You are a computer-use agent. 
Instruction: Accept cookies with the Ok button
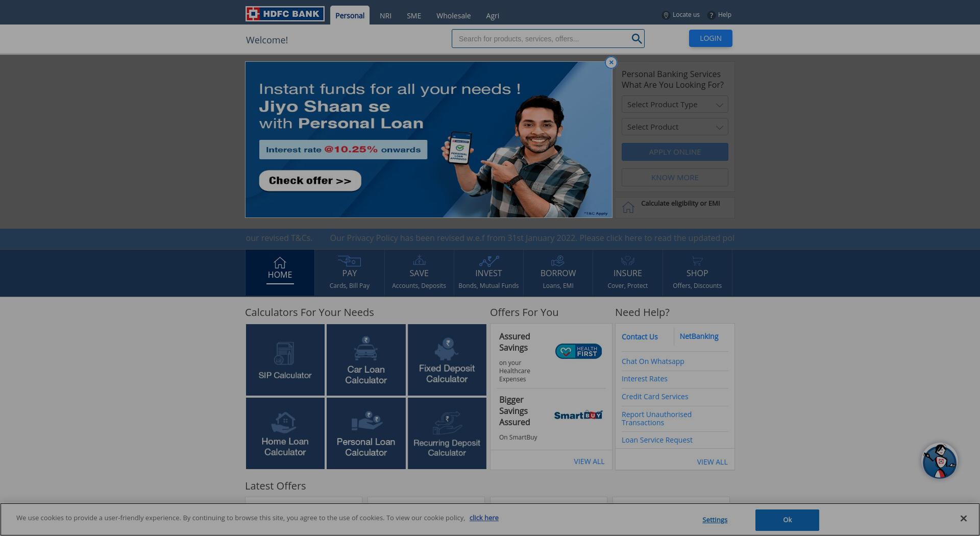787,520
